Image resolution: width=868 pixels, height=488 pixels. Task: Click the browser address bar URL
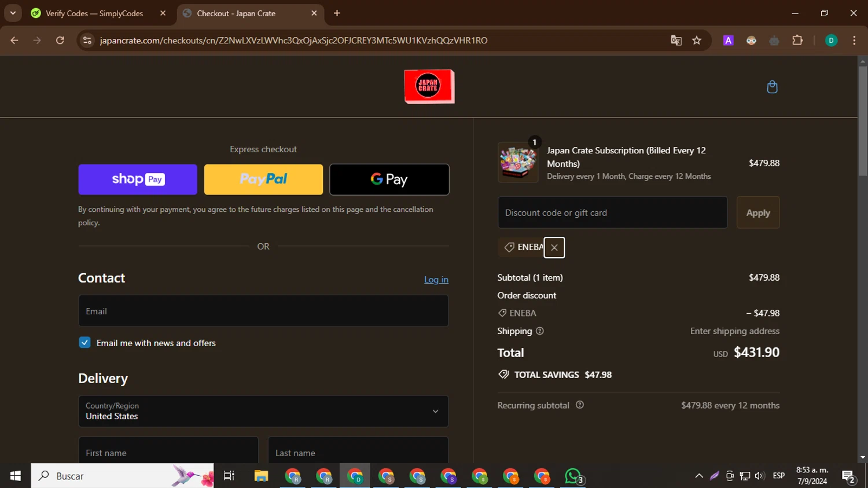coord(293,41)
